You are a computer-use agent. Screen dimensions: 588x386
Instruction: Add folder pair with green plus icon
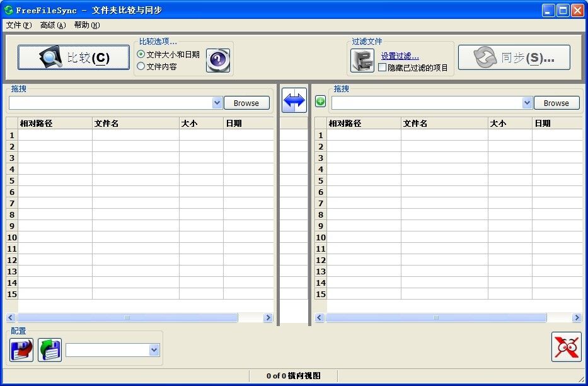320,102
